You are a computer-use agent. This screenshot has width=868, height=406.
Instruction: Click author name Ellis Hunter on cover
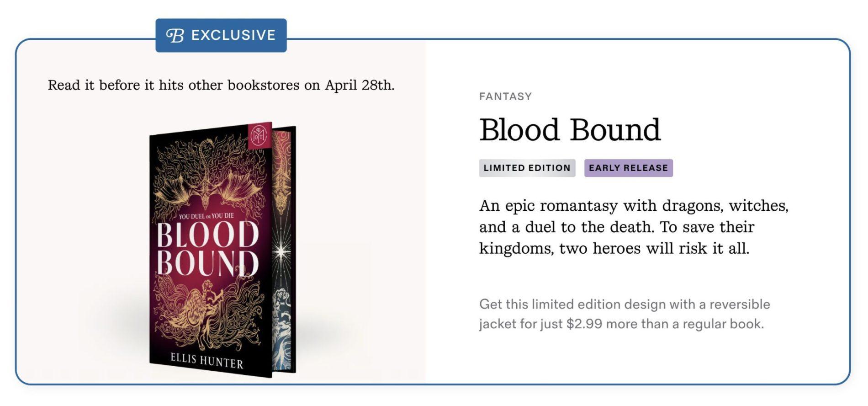point(206,361)
